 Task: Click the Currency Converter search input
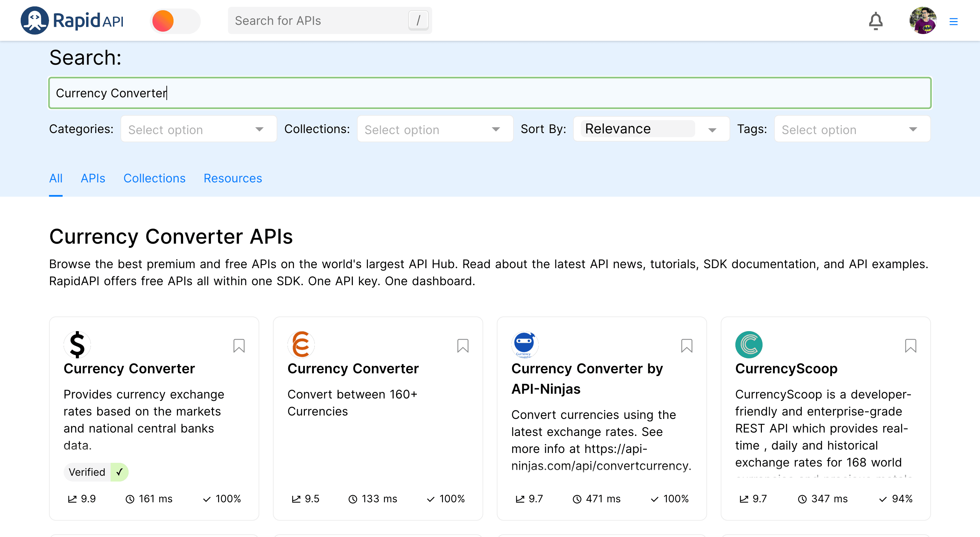coord(490,93)
